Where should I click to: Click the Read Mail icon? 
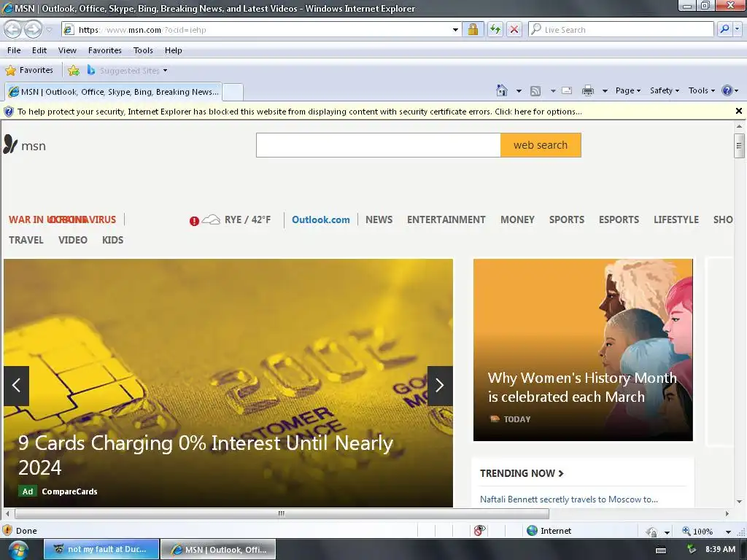(567, 90)
